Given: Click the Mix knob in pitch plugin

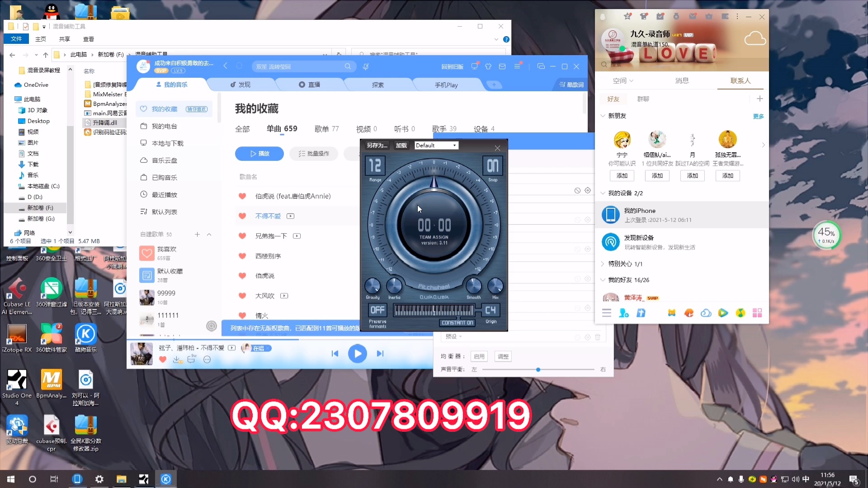Looking at the screenshot, I should pyautogui.click(x=495, y=286).
